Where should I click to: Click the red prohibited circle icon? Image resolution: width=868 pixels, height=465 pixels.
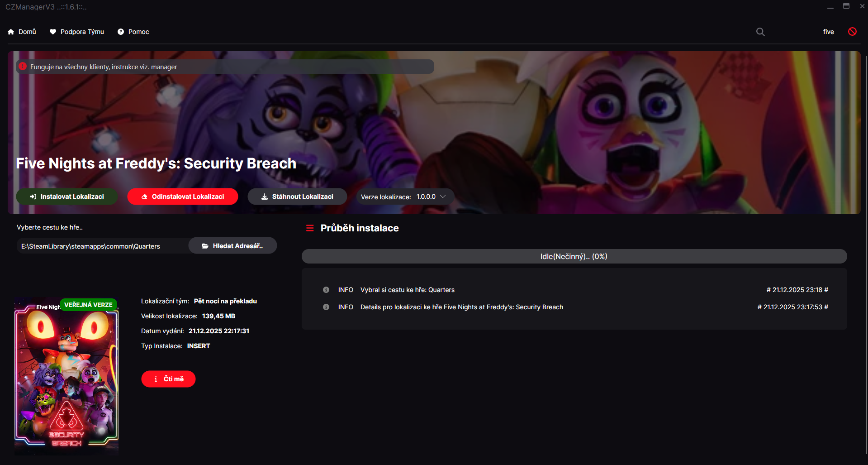pyautogui.click(x=852, y=32)
